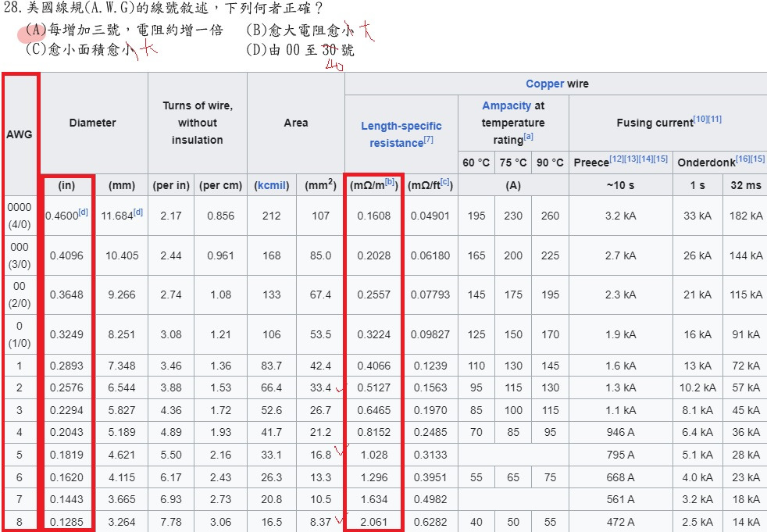Click the "Copper" link in table header
The image size is (767, 532).
point(544,84)
